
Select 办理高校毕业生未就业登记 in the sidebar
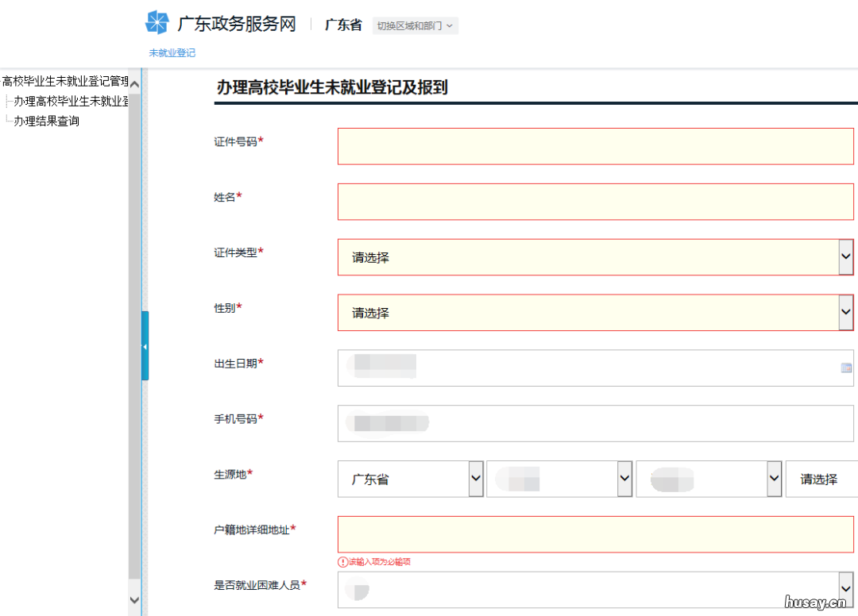click(x=64, y=102)
